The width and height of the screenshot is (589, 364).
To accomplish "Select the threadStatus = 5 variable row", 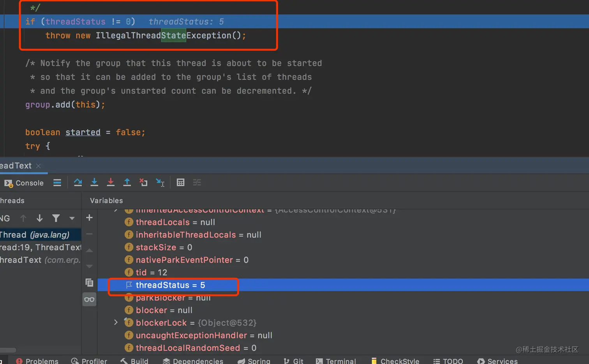I will (343, 285).
